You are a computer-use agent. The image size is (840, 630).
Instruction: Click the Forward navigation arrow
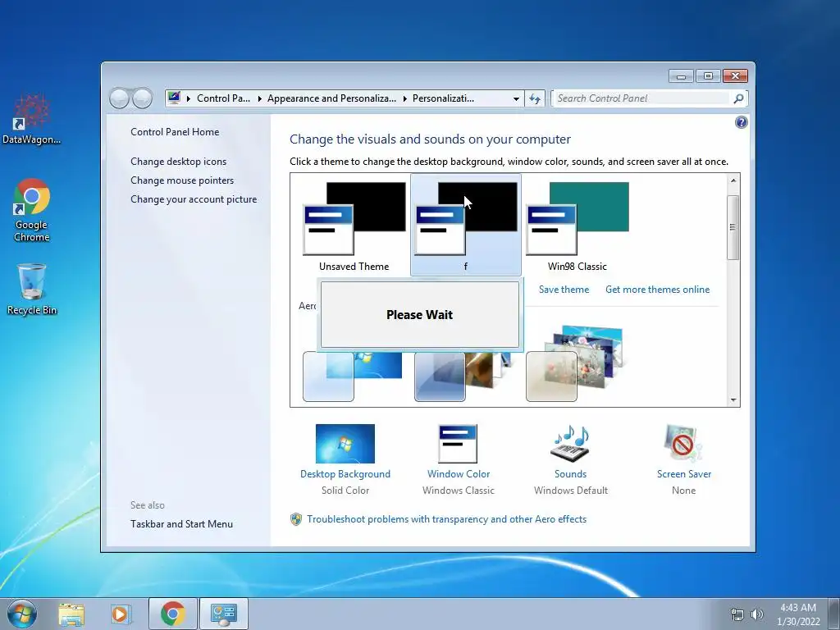pos(142,98)
